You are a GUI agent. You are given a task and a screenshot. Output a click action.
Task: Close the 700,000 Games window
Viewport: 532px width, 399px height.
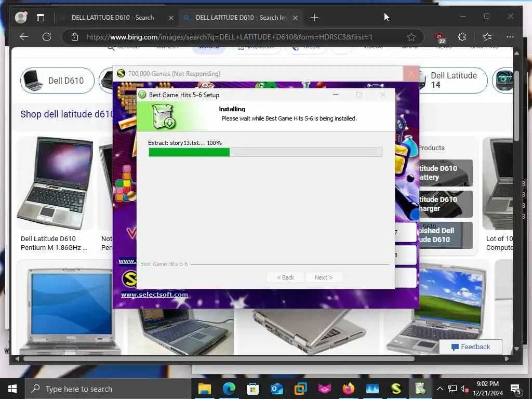(411, 74)
